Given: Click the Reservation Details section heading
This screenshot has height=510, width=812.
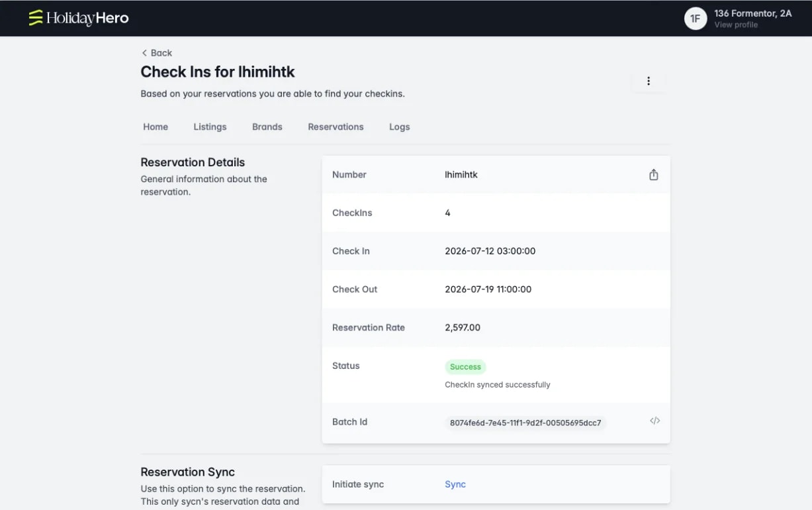Looking at the screenshot, I should coord(193,162).
